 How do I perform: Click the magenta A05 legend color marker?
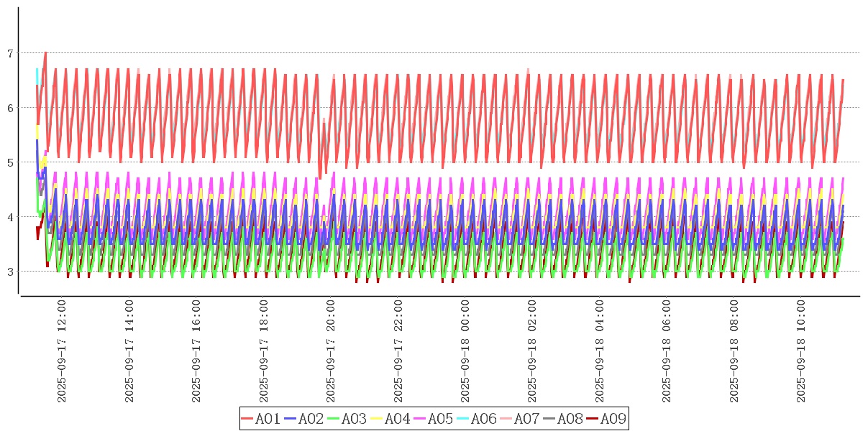[419, 419]
